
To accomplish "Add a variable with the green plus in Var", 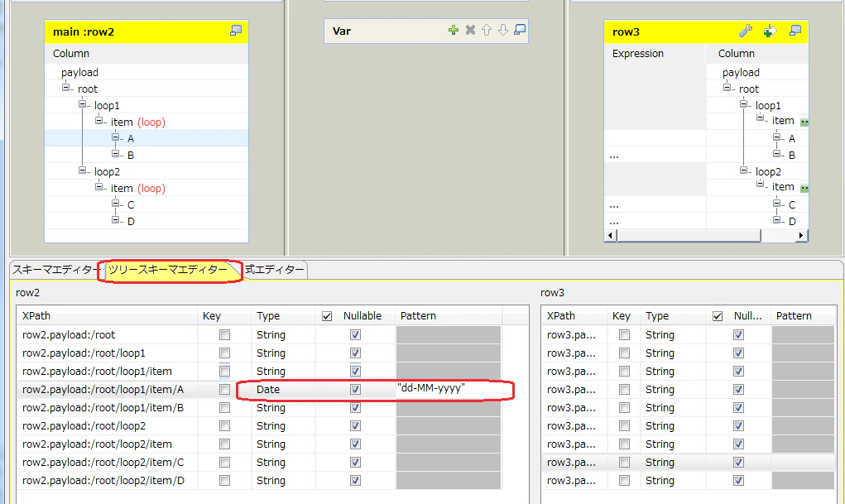I will tap(454, 30).
